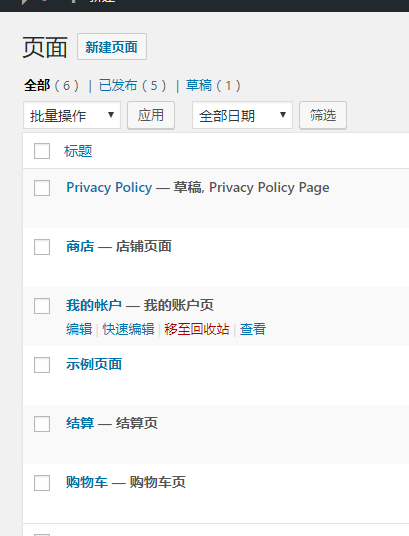
Task: Sort by the 标题 column header
Action: (78, 151)
